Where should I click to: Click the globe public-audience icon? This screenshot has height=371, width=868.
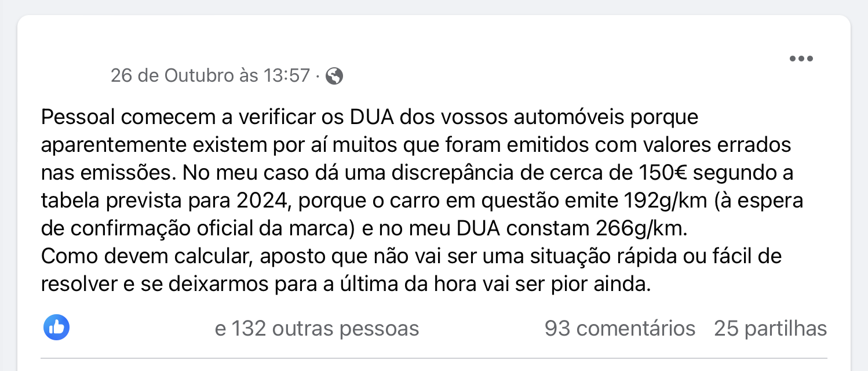pos(334,76)
